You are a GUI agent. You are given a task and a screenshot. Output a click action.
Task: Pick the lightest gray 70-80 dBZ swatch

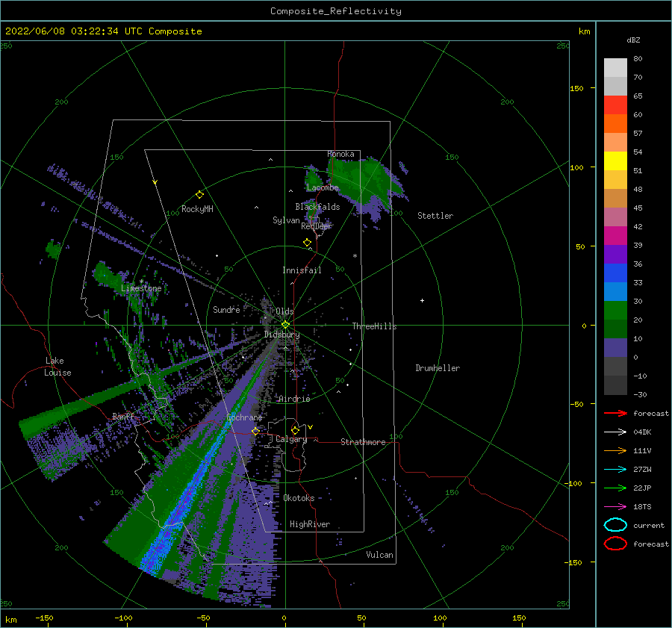point(615,68)
